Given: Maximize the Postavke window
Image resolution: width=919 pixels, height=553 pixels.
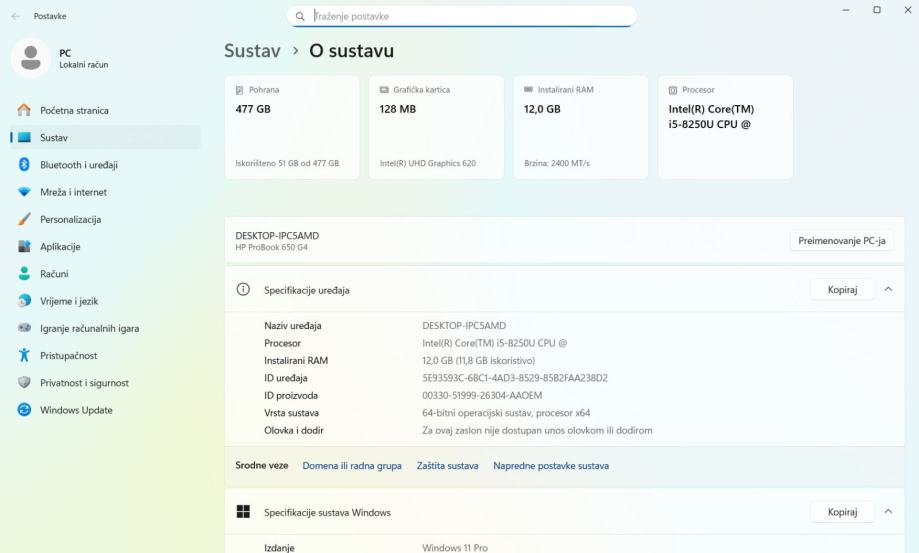Looking at the screenshot, I should click(877, 10).
